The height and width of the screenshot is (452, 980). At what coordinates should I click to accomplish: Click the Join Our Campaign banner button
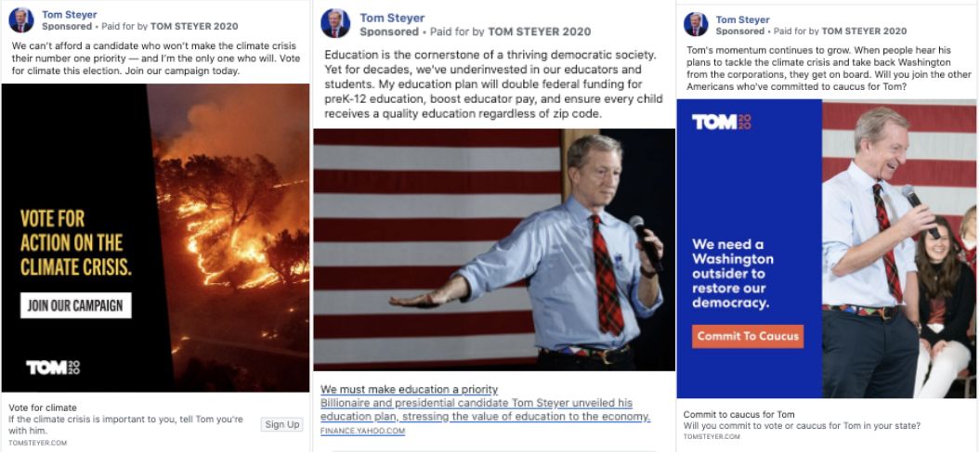pos(75,305)
